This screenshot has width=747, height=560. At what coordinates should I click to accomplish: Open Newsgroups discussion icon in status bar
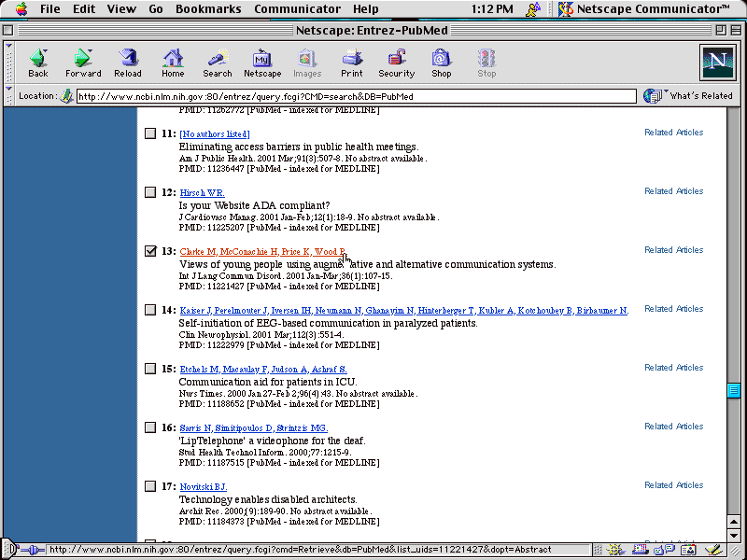point(664,550)
